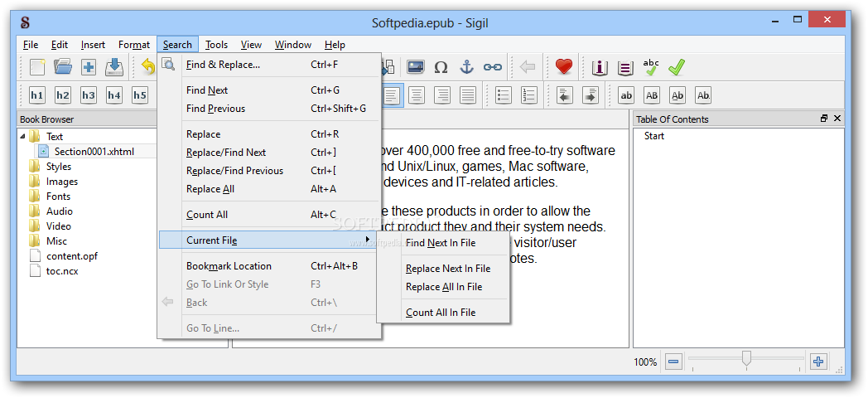Insert image using the picture icon
868x398 pixels.
tap(415, 67)
